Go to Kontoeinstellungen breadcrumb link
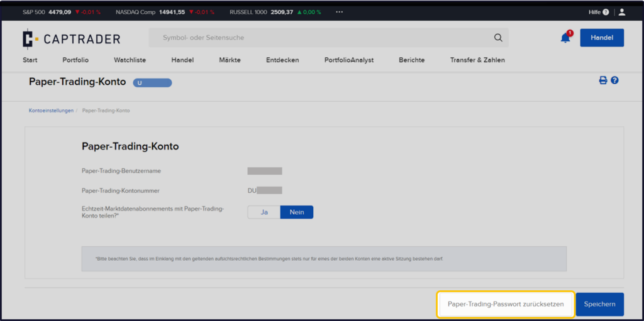Screen dimensions: 644x321 point(52,111)
